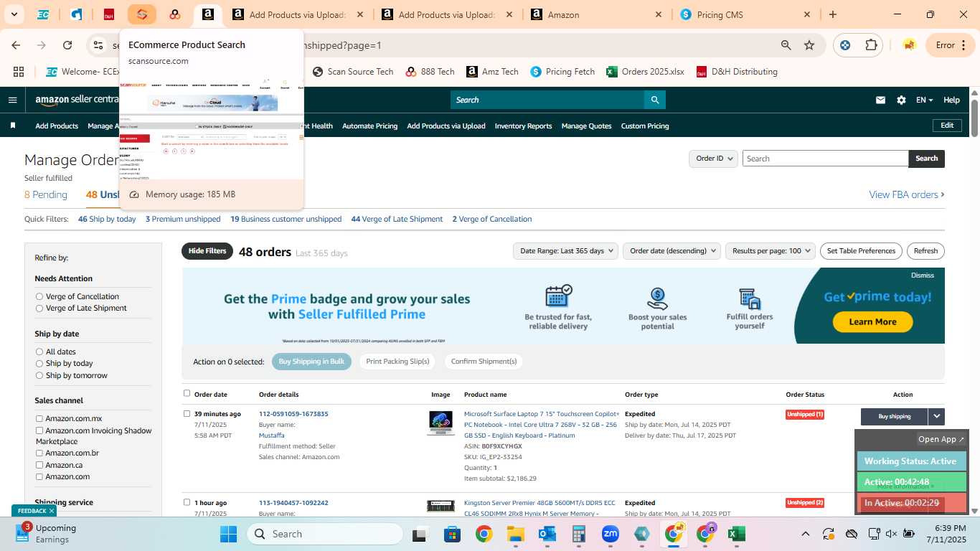Viewport: 980px width, 551px height.
Task: Open the Scan Source Tech bookmark
Action: pos(354,72)
